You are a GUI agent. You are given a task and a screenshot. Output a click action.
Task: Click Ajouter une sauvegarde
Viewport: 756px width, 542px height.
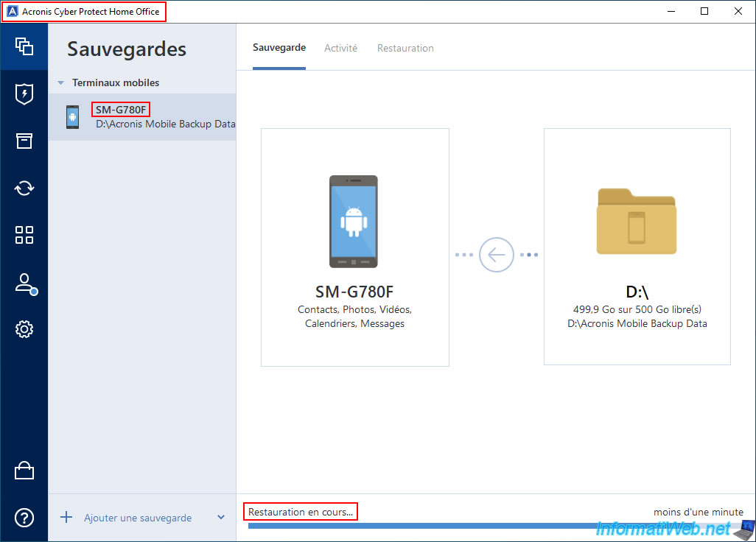click(138, 518)
